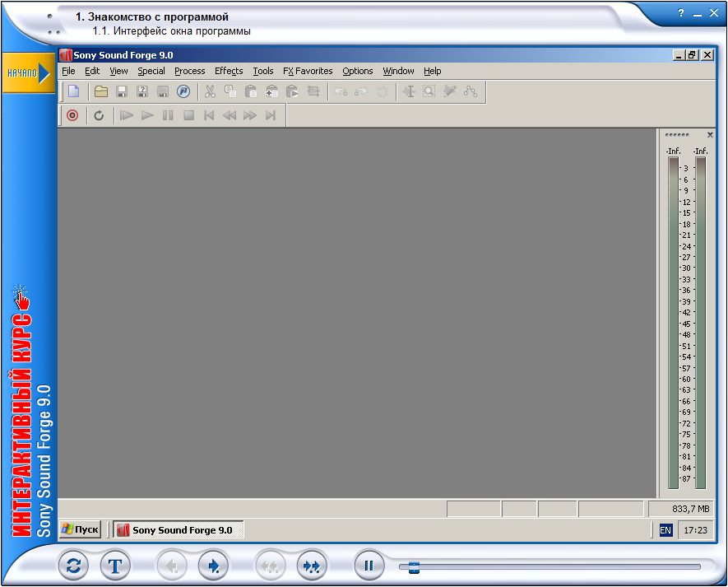Viewport: 728px width, 587px height.
Task: Click the question mark help button
Action: point(680,13)
